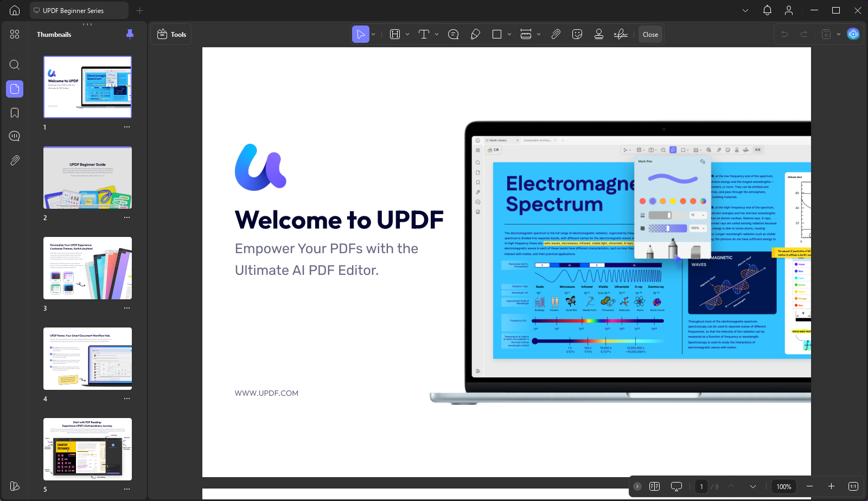Open the notifications bell
Screen dimensions: 868x501
coord(767,10)
